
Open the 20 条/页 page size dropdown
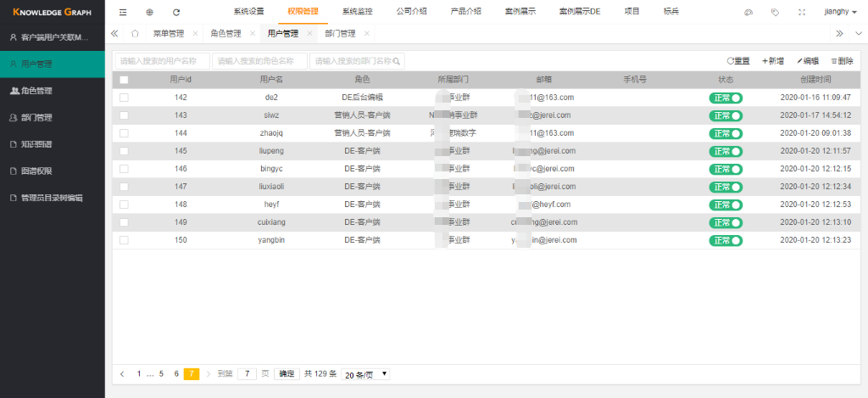pyautogui.click(x=366, y=374)
